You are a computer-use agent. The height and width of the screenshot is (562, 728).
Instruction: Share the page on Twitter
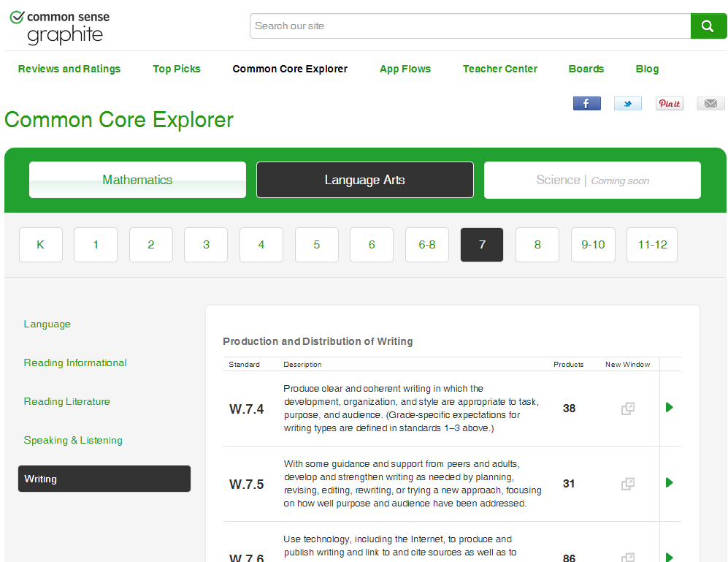(x=628, y=103)
